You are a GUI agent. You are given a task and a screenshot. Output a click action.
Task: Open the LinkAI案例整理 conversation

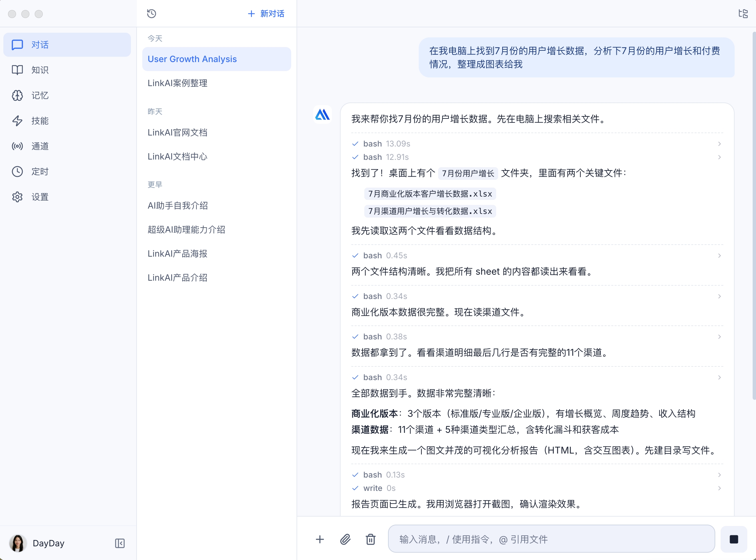(216, 83)
